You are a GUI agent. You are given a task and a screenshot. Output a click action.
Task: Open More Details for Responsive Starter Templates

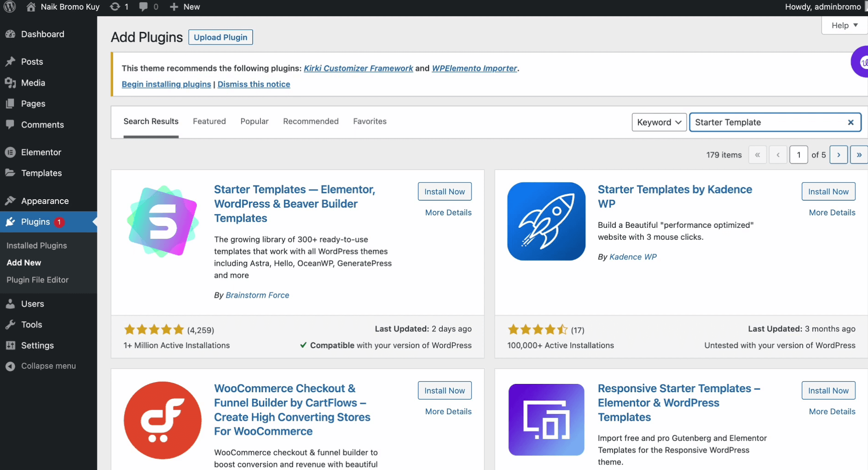click(x=832, y=411)
